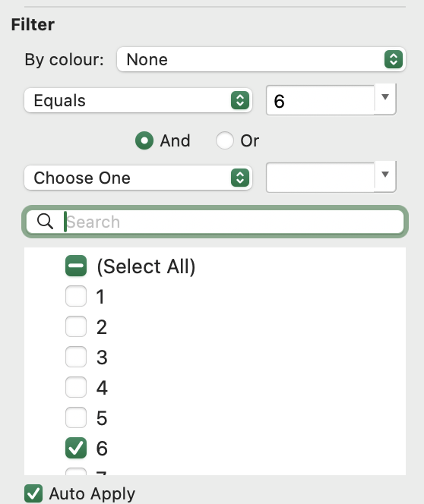
Task: Check the box for value 5
Action: point(76,417)
